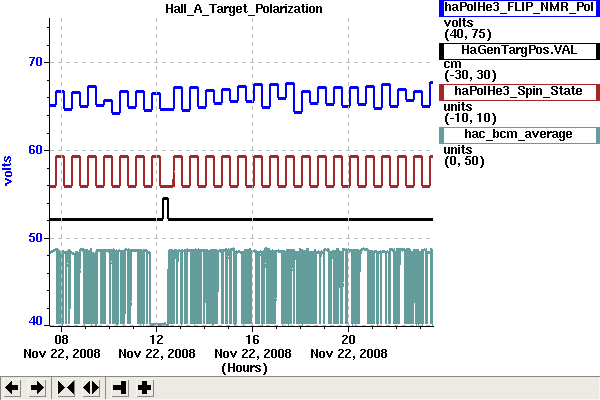Click the gap in the teal bcm trace near 12 hours

tap(159, 287)
